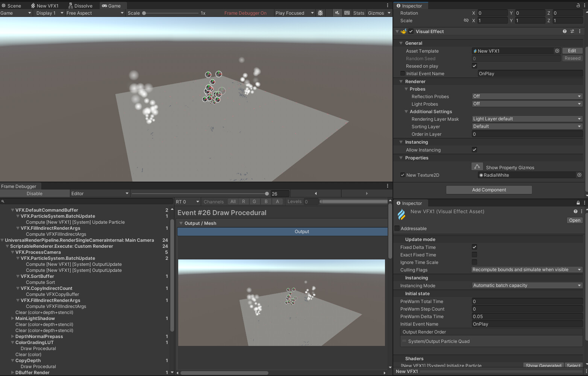Collapse the VFX.ProcessCamera entry

point(13,252)
